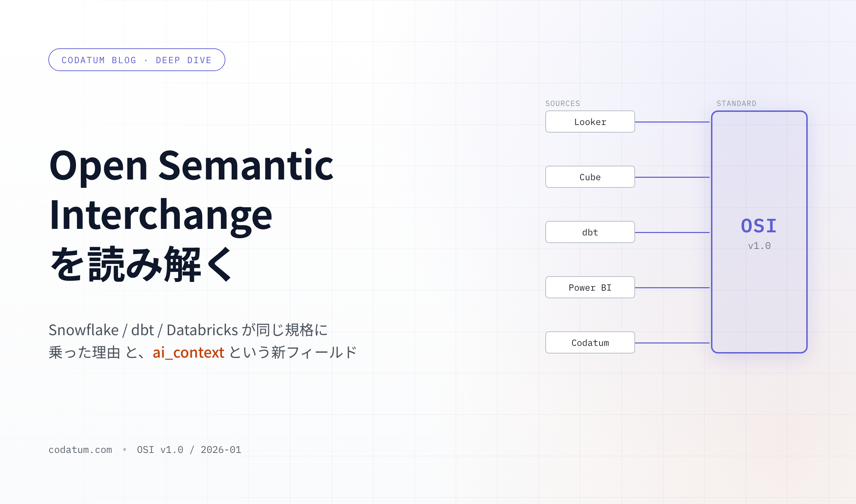Select the Looker source box

pos(590,122)
